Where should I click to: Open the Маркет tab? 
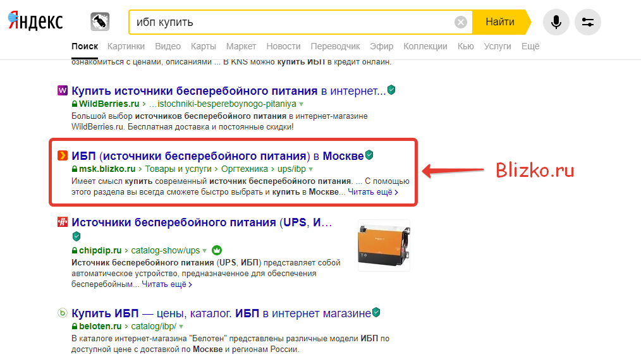coord(241,46)
